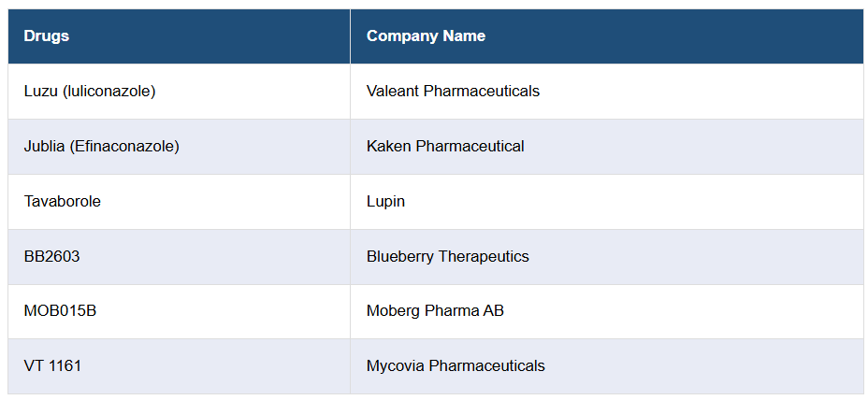Click the Company Name column header
This screenshot has width=868, height=400.
(x=426, y=36)
